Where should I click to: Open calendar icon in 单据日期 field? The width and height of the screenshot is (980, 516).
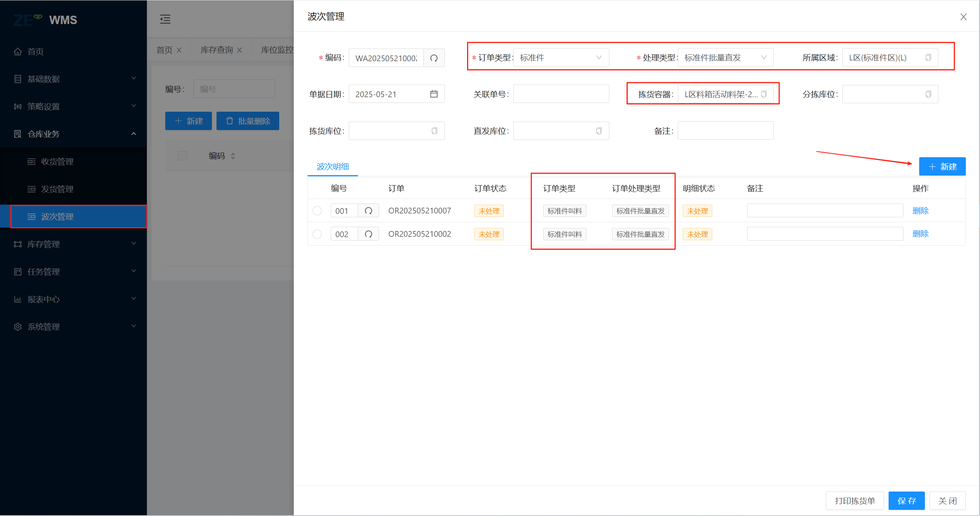tap(434, 94)
